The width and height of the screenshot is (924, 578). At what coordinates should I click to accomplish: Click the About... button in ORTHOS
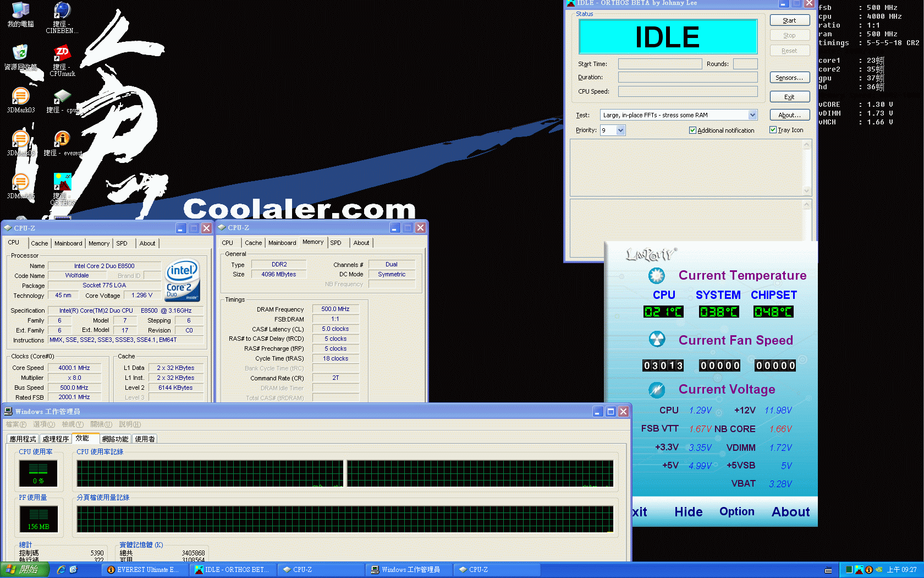tap(790, 115)
